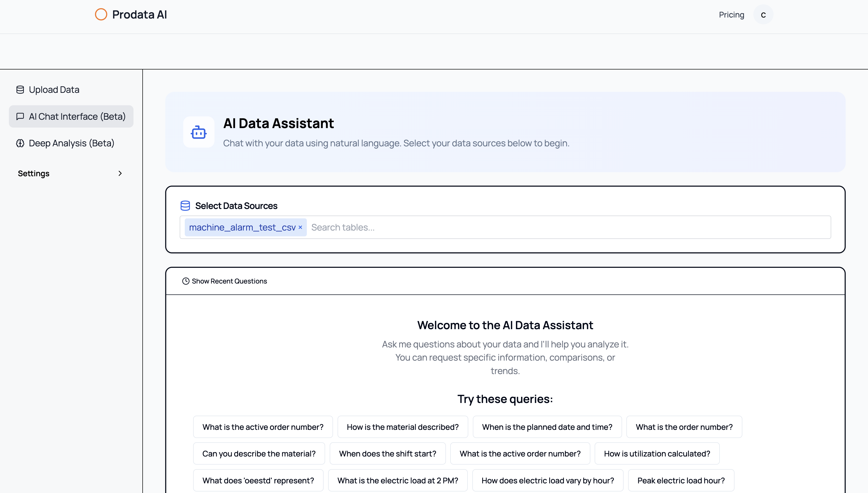Go to the Pricing page
868x493 pixels.
point(731,15)
